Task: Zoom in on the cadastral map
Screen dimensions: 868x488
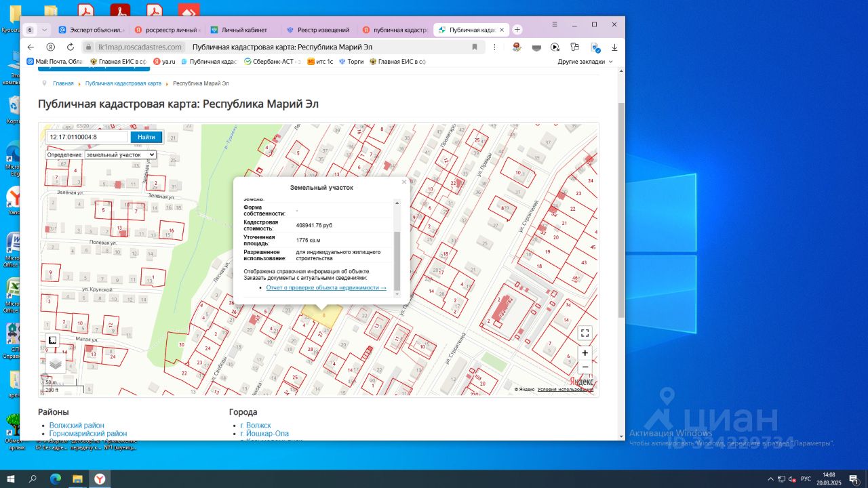Action: (x=585, y=353)
